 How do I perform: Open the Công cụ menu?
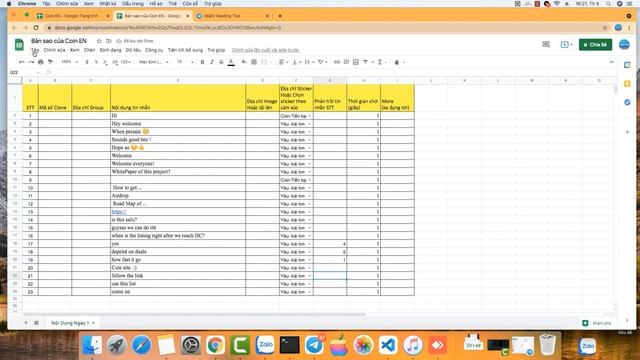point(154,50)
